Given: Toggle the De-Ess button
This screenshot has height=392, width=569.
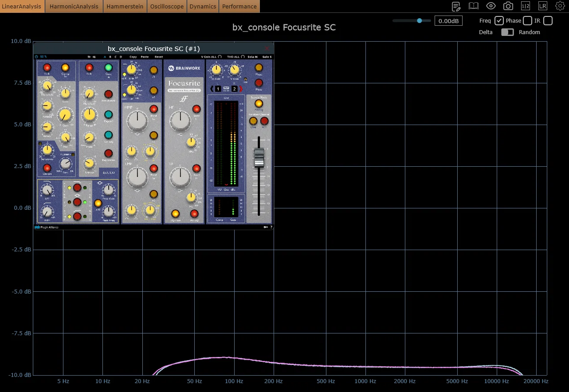Looking at the screenshot, I should coord(47,168).
